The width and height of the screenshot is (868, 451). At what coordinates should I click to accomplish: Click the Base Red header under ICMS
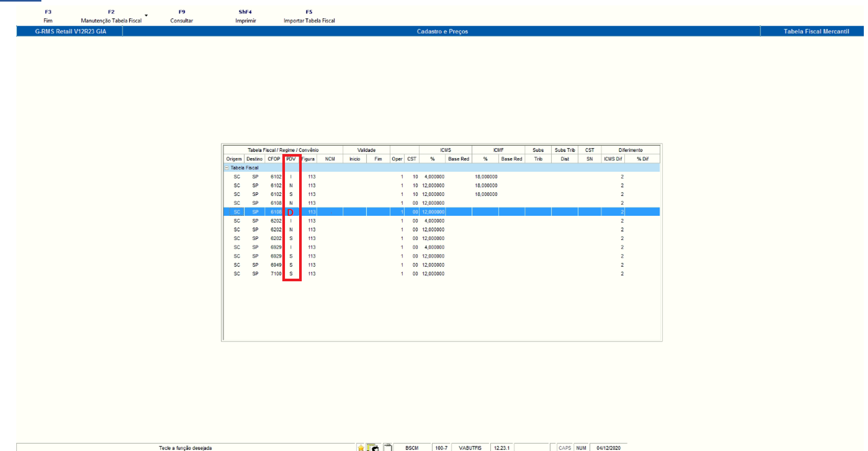[459, 159]
